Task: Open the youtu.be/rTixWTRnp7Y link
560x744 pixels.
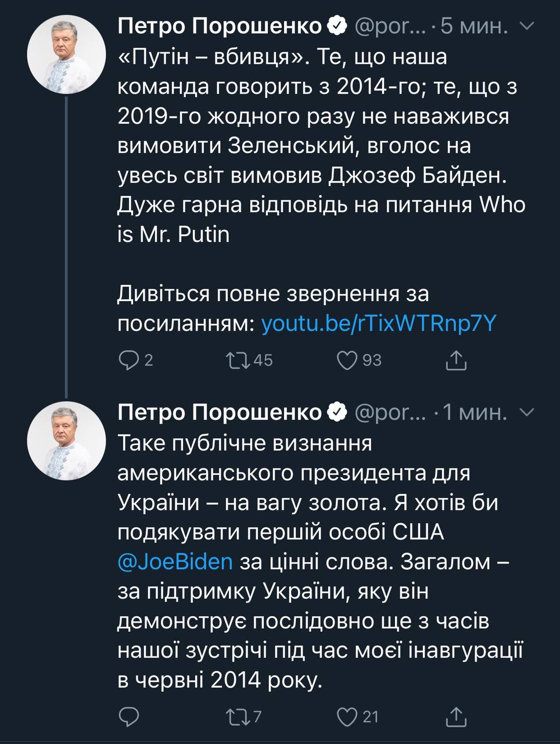Action: coord(379,323)
